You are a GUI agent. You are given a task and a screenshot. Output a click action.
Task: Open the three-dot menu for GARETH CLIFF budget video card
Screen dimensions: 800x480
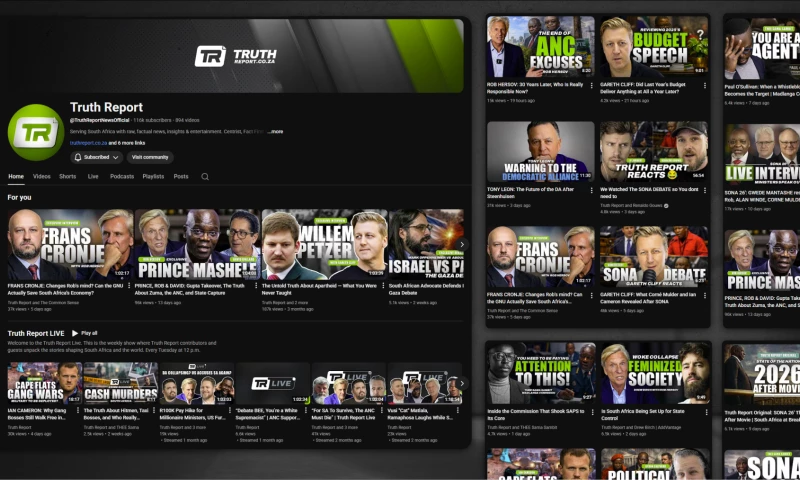[x=705, y=86]
